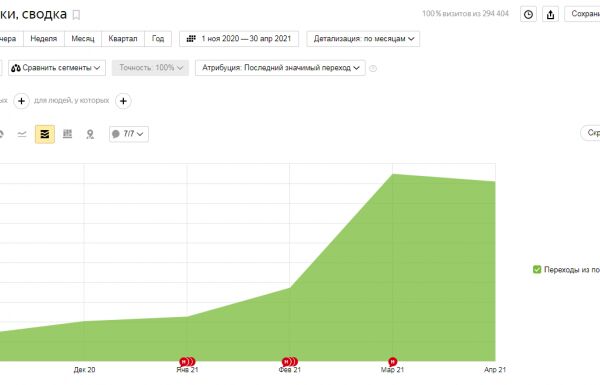Click the для людей, у которых label
Screen dimensions: 600x385
[x=72, y=100]
